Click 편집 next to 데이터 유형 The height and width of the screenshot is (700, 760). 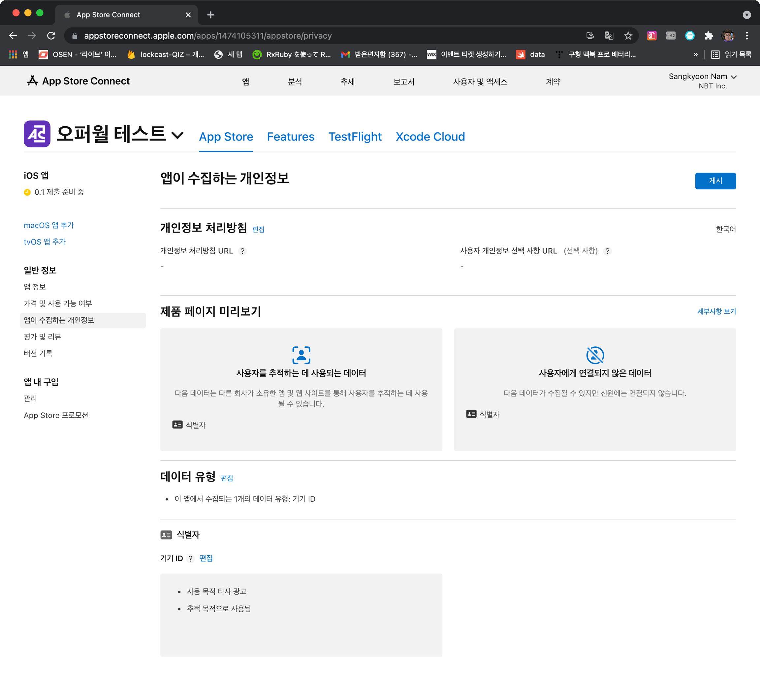[x=226, y=478]
